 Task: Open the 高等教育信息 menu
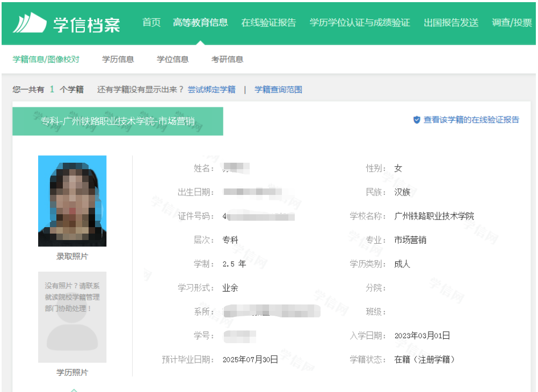(x=200, y=23)
